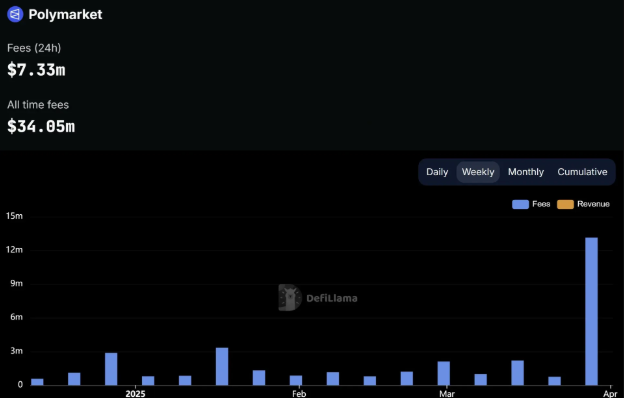This screenshot has height=398, width=624.
Task: Select the Weekly tab
Action: tap(478, 172)
